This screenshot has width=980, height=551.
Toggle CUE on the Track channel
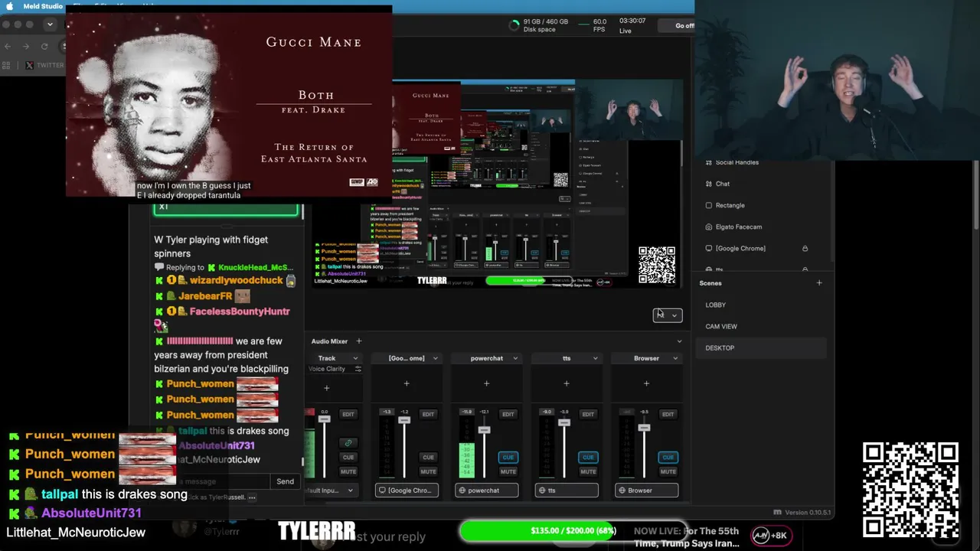348,457
